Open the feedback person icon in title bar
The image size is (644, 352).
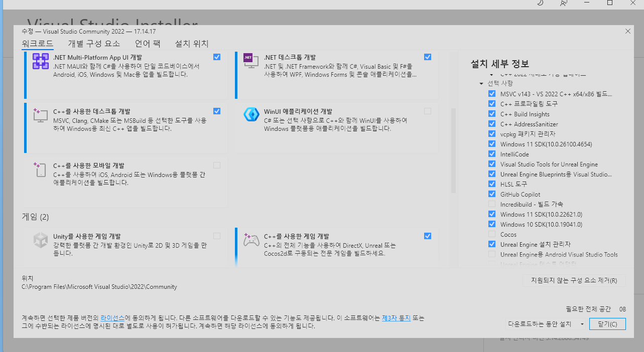click(563, 3)
